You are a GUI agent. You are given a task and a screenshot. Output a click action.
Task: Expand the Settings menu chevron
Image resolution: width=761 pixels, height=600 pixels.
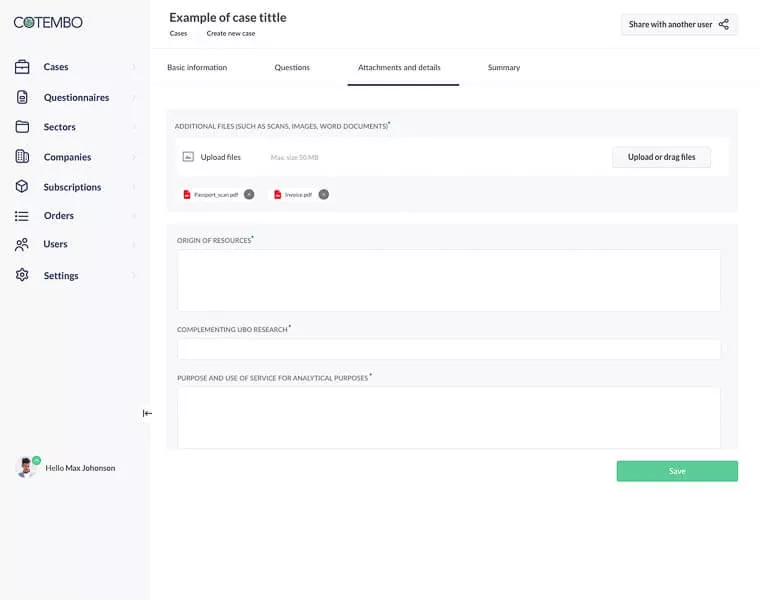click(x=134, y=275)
